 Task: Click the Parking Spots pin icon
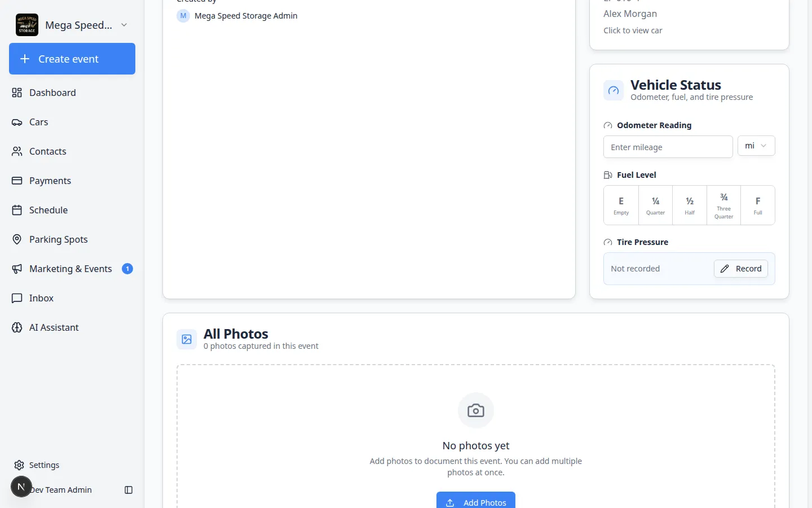(x=17, y=239)
